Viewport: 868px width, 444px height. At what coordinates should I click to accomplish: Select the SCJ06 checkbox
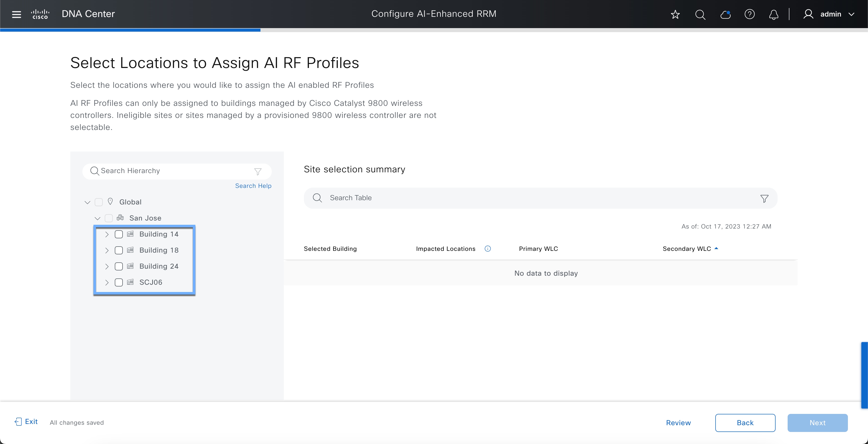click(x=119, y=282)
